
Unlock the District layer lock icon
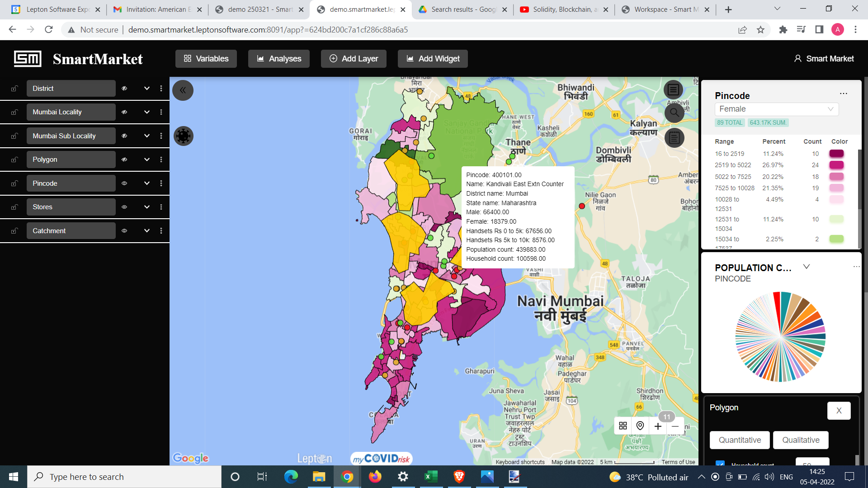coord(14,89)
